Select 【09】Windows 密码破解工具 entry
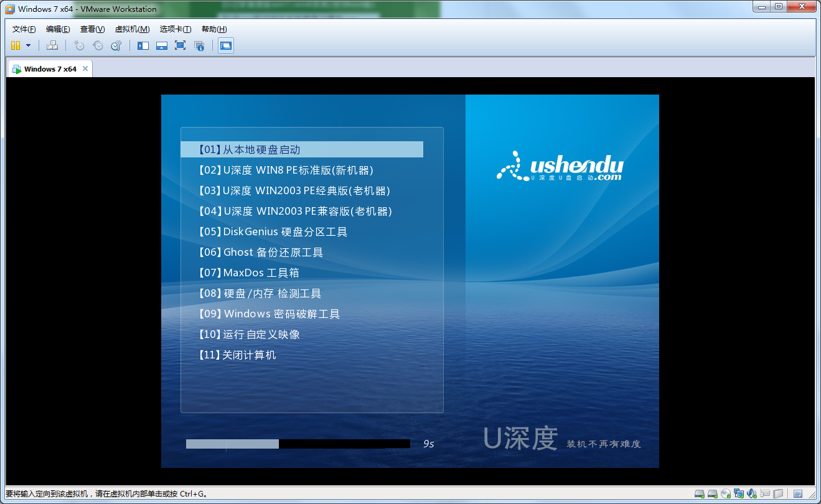The image size is (821, 504). [x=268, y=314]
